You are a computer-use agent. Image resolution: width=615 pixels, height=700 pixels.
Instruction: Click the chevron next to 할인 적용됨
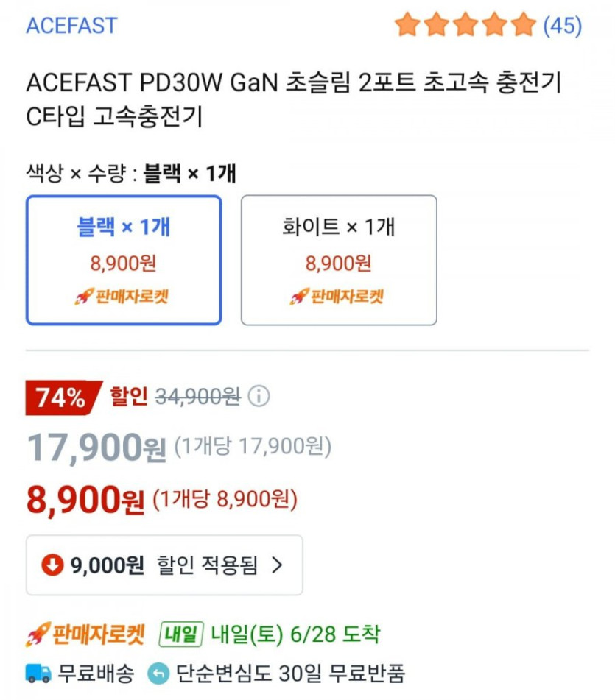pos(277,565)
